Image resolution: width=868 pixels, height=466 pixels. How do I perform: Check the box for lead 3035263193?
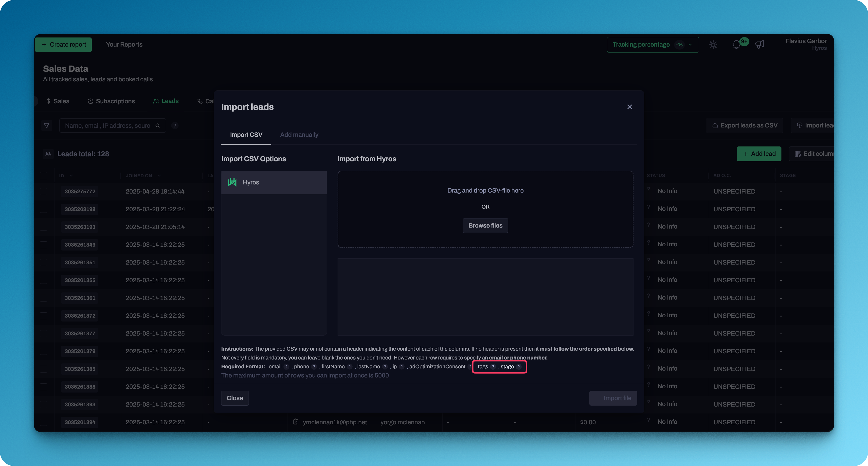pos(43,227)
